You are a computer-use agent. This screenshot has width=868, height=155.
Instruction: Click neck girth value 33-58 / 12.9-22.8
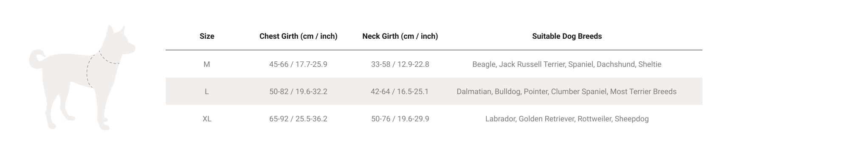[x=400, y=64]
